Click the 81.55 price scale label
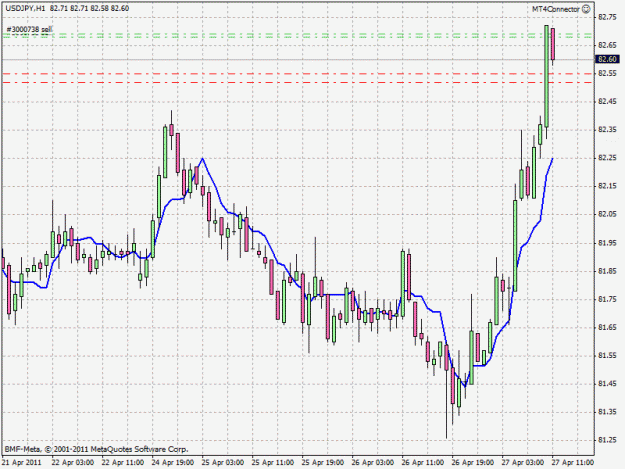 (607, 355)
